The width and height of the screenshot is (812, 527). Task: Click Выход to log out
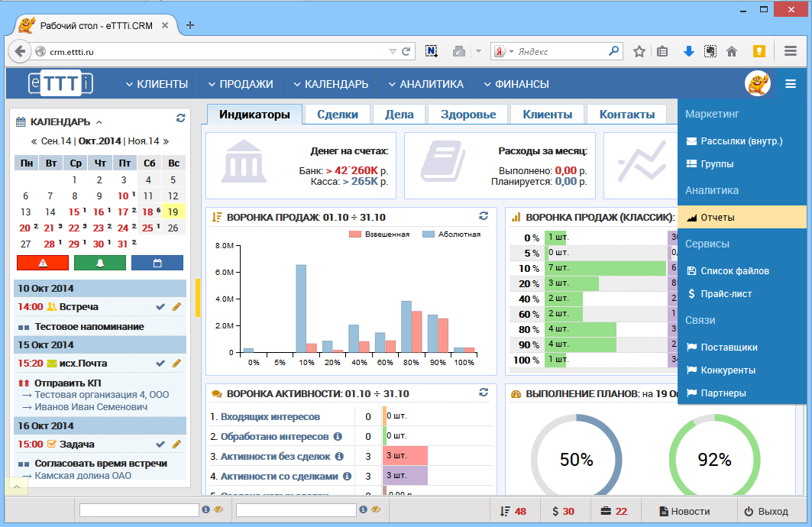pyautogui.click(x=766, y=511)
